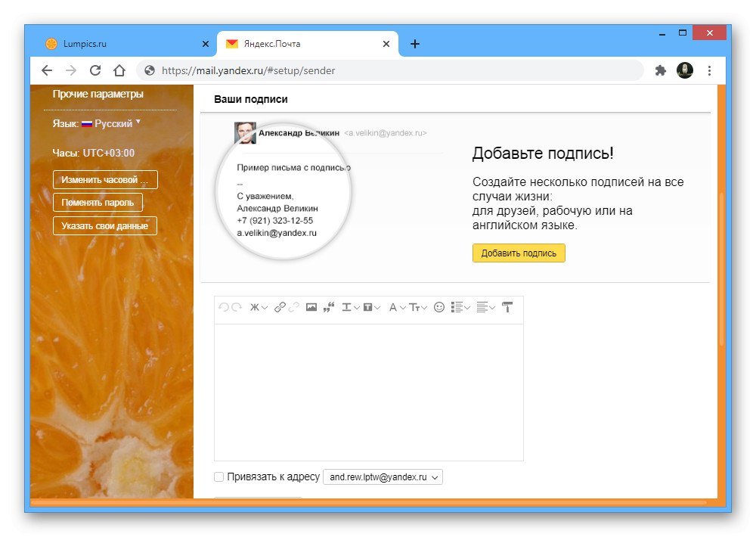Viewport: 756px width, 537px height.
Task: Insert an image into the signature
Action: pyautogui.click(x=311, y=307)
